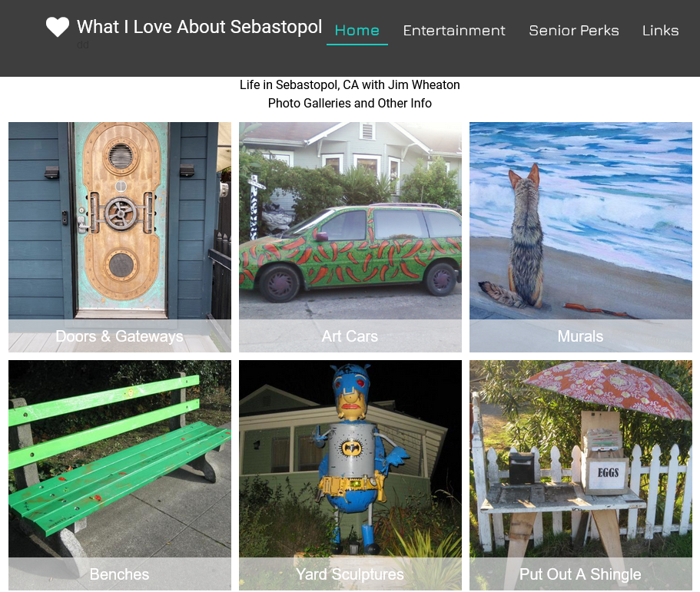Click the "Doors & Gateways" caption label
The height and width of the screenshot is (592, 700).
pos(120,336)
